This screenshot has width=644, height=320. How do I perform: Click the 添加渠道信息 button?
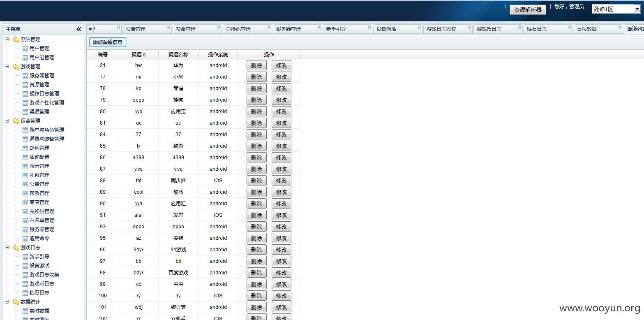coord(108,42)
